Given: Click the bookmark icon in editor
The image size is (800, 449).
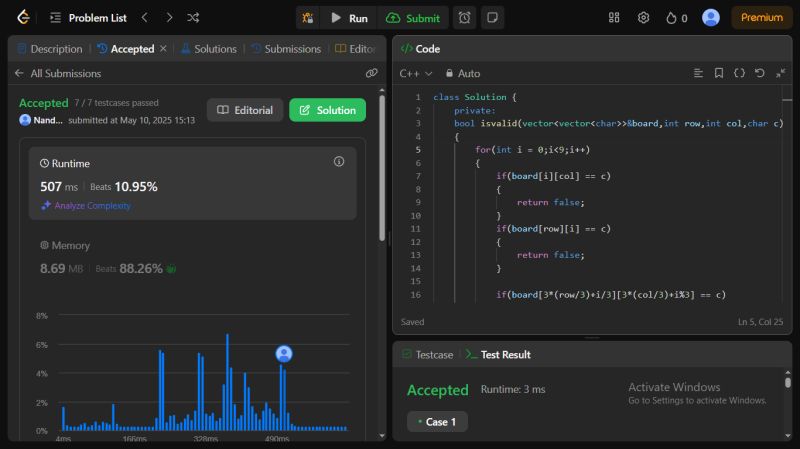Looking at the screenshot, I should click(719, 73).
